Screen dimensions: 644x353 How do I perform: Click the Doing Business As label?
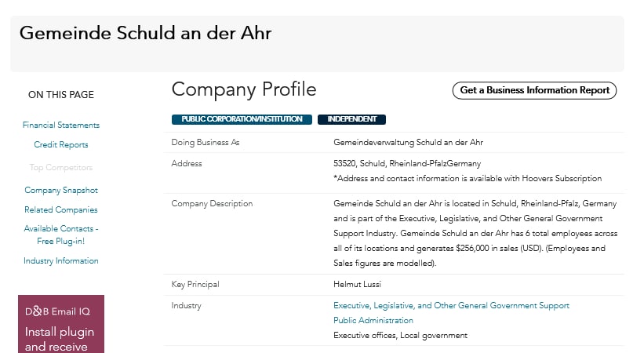(x=206, y=142)
